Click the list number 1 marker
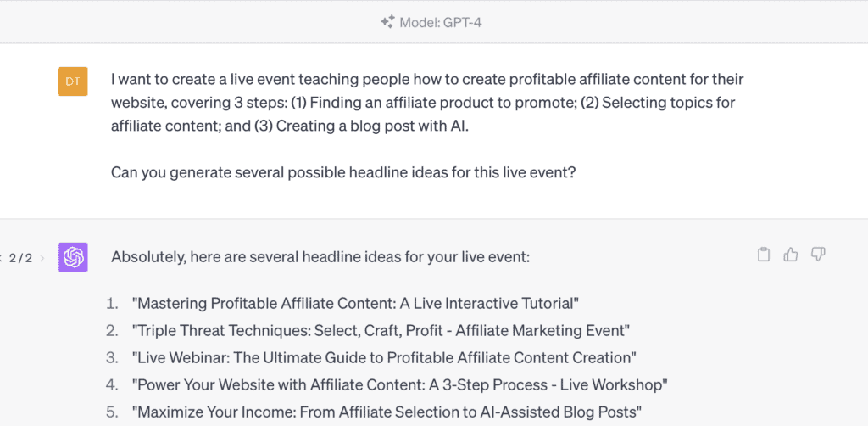The image size is (868, 426). tap(113, 304)
